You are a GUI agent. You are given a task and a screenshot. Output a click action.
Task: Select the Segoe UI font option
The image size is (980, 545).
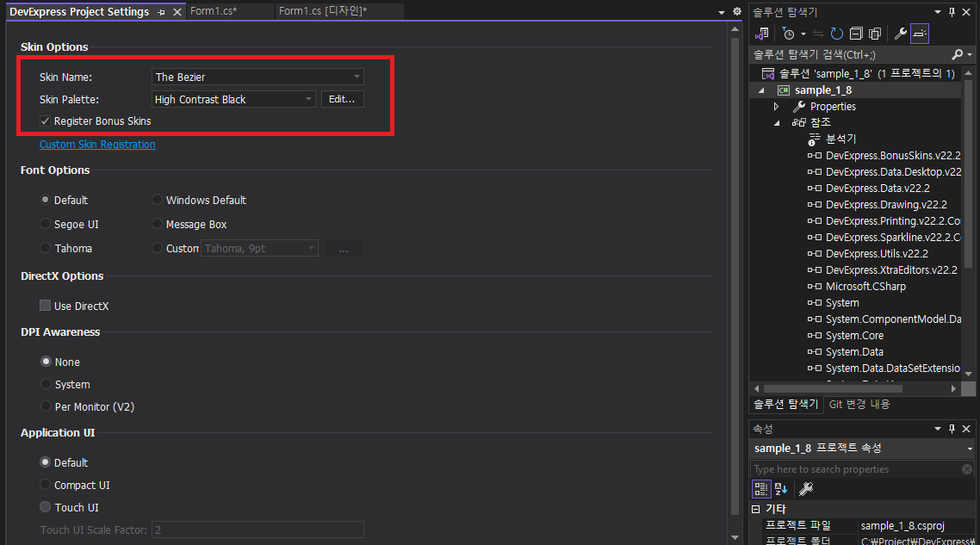45,224
